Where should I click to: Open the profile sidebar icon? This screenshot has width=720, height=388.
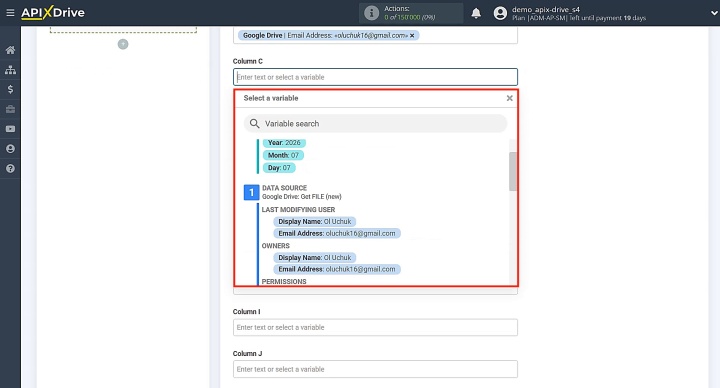coord(10,149)
